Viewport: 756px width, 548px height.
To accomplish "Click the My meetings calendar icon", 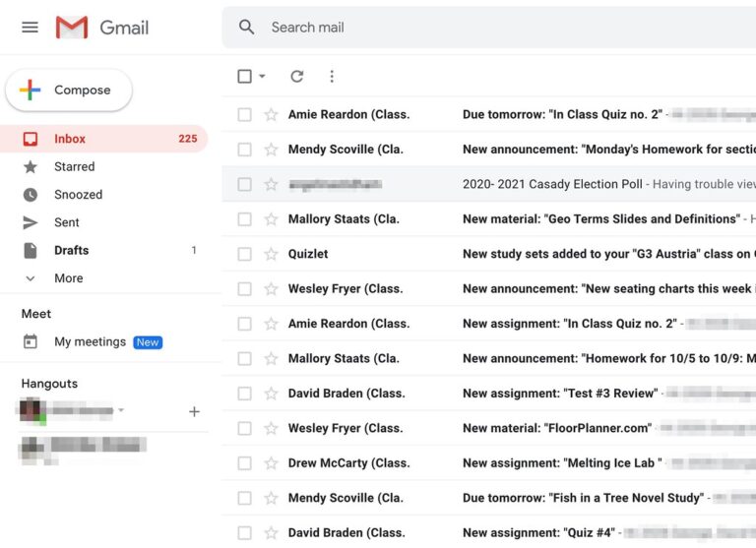I will [31, 341].
